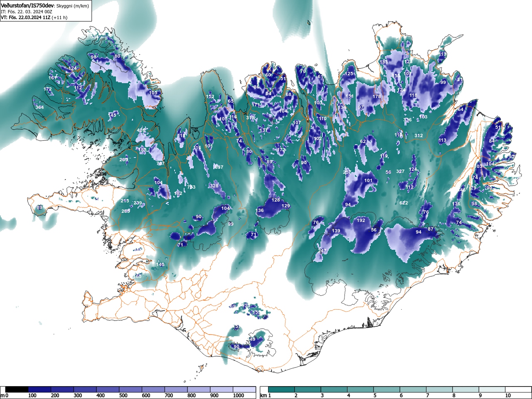Click the map value 62
The width and height of the screenshot is (532, 399).
(363, 141)
